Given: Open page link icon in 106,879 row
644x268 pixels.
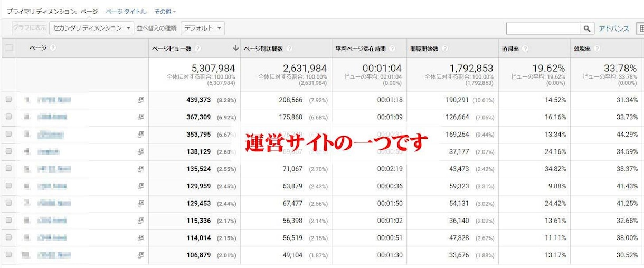Looking at the screenshot, I should pos(140,255).
